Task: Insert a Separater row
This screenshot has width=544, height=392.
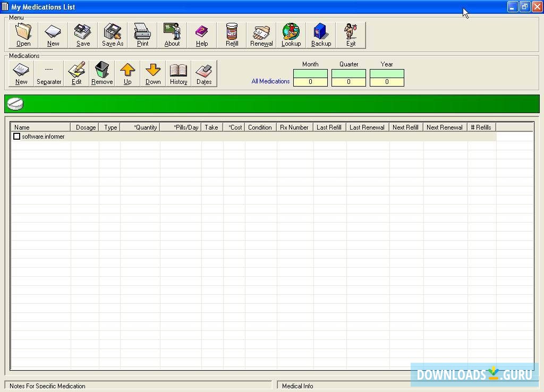Action: (49, 73)
